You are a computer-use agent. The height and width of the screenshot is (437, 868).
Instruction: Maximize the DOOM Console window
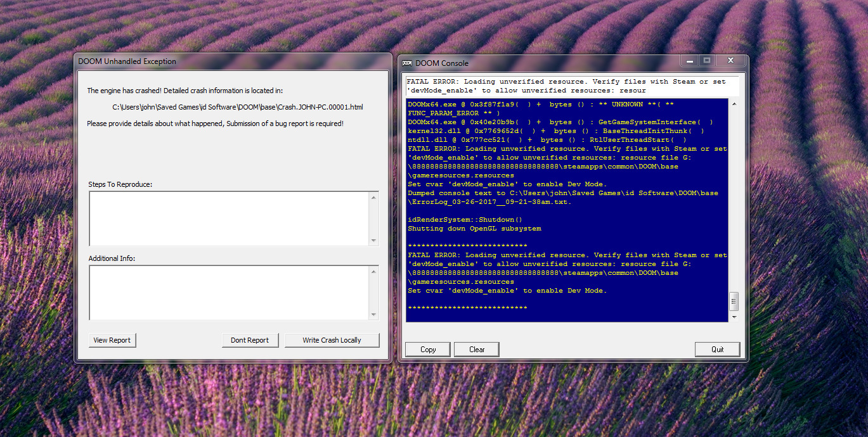coord(706,61)
